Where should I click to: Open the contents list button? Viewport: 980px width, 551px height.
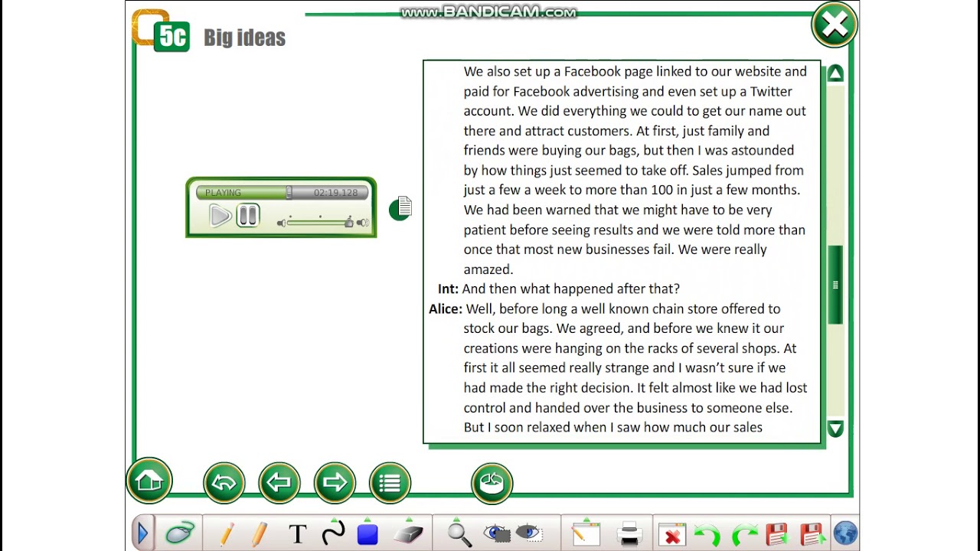[x=390, y=483]
